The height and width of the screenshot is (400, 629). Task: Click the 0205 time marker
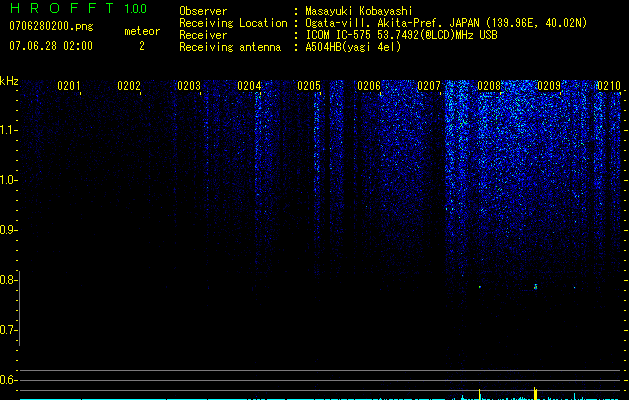point(309,86)
